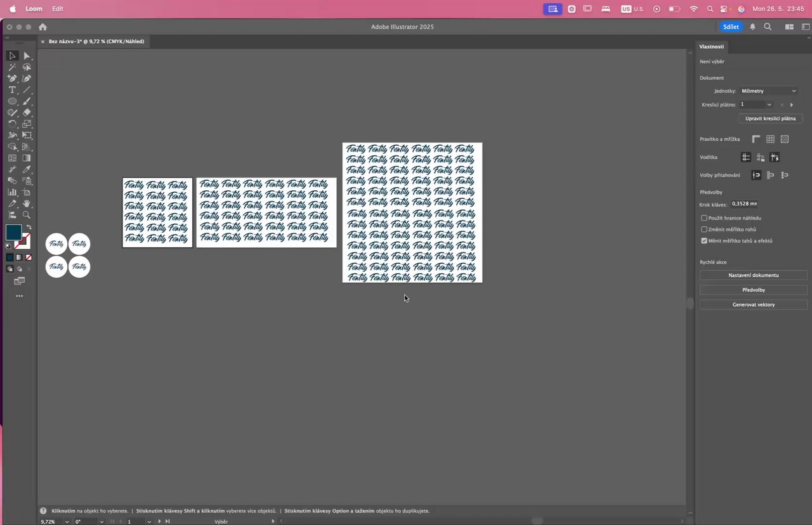Image resolution: width=812 pixels, height=525 pixels.
Task: Open Edit Toolbar three-dots button
Action: click(19, 296)
